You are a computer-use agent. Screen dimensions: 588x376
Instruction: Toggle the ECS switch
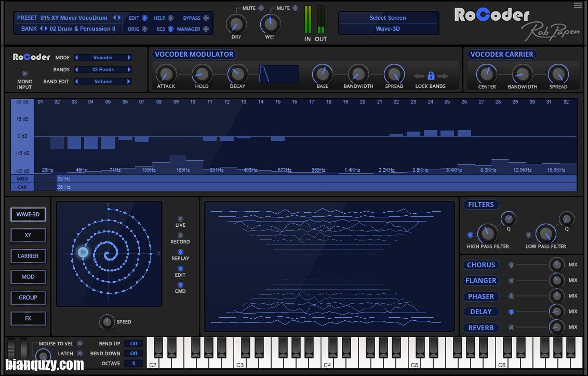[170, 29]
